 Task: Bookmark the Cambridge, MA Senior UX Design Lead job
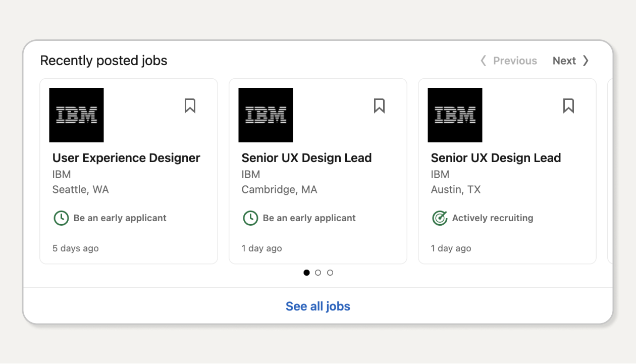379,106
